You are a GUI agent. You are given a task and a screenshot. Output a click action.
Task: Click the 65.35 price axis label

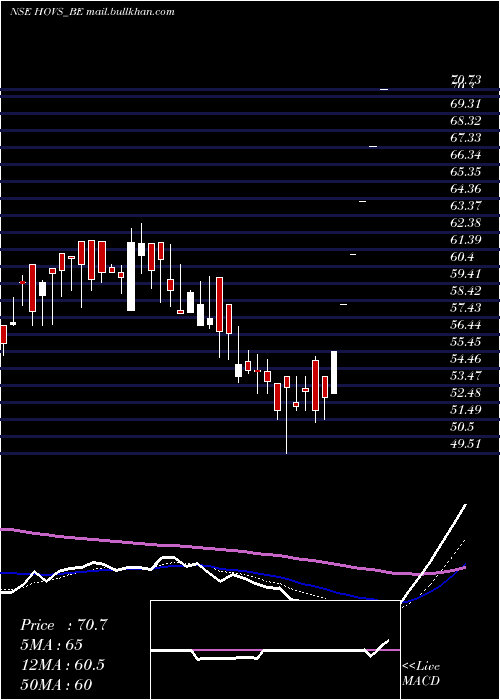[x=466, y=172]
